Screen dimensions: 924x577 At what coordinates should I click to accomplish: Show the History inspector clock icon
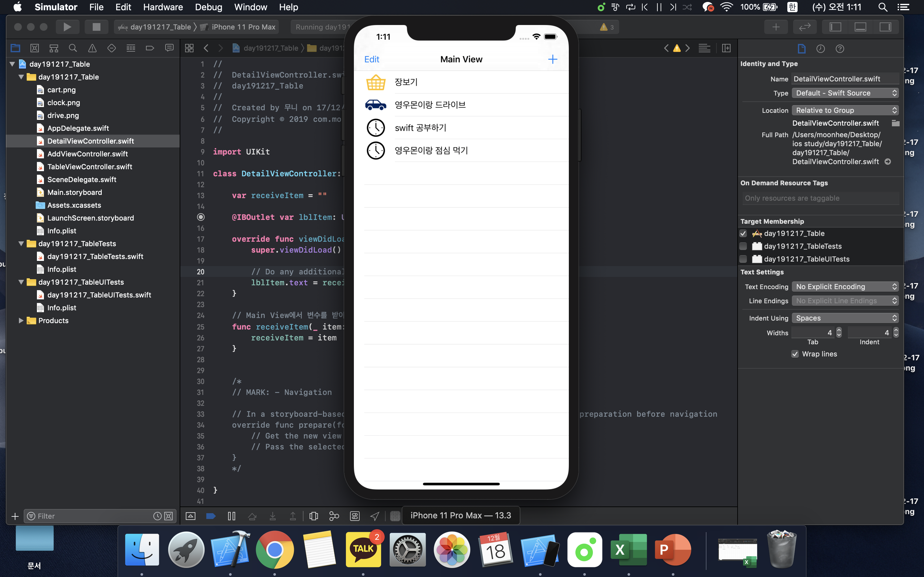(820, 48)
